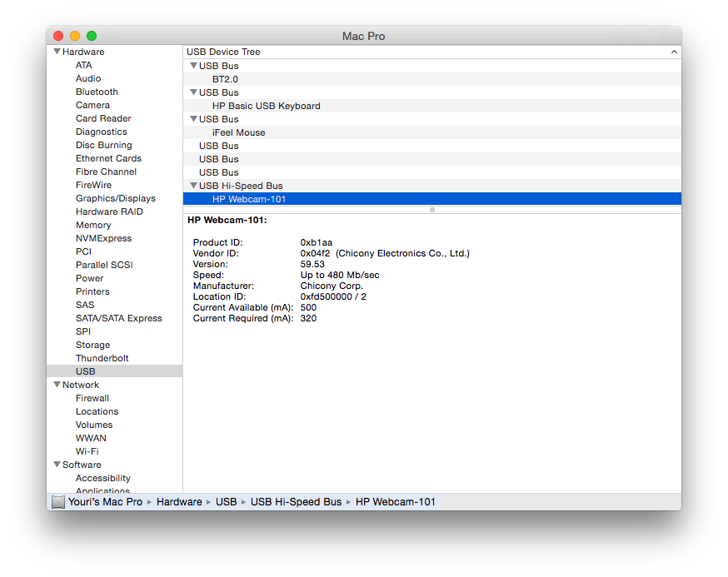Click USB Hi-Speed Bus in path bar
Screen dimensions: 728x577
(x=296, y=502)
